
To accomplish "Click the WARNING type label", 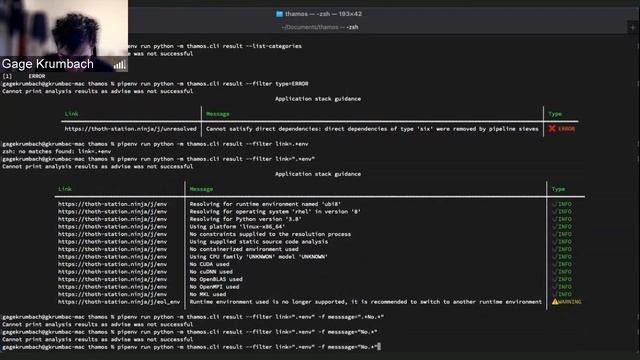I will (x=570, y=302).
